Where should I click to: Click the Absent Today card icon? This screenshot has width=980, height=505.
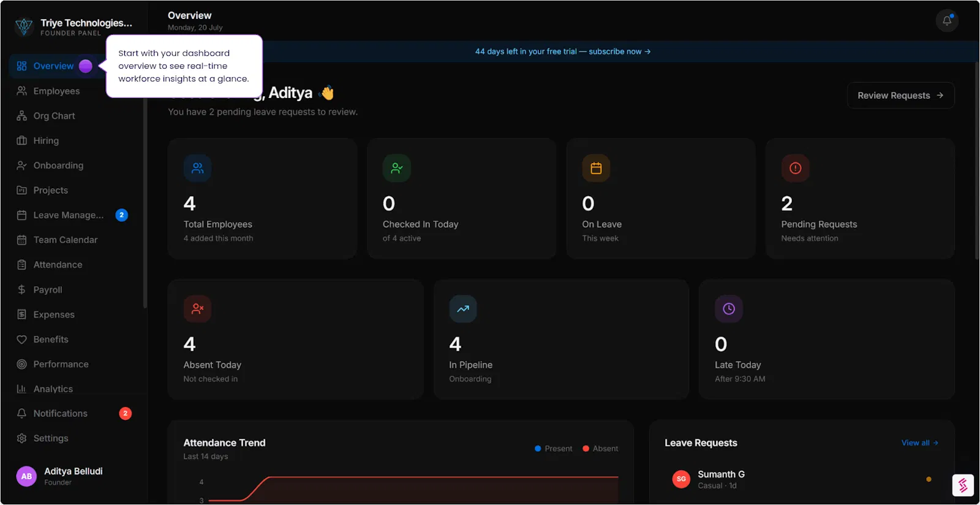tap(197, 309)
